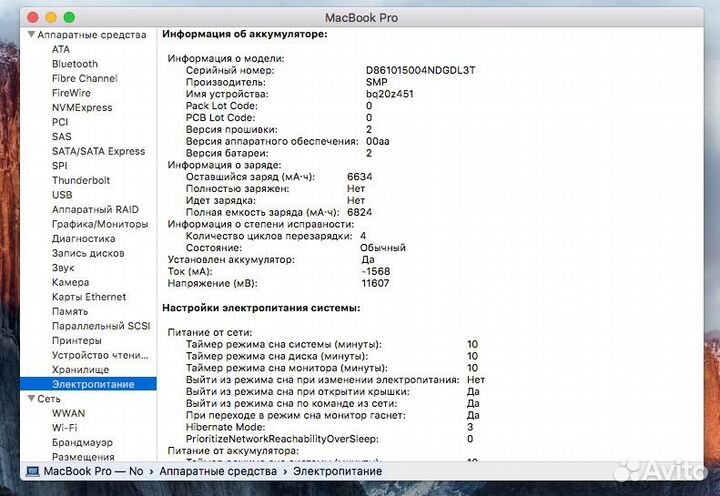Select SPI in the sidebar

click(x=59, y=166)
